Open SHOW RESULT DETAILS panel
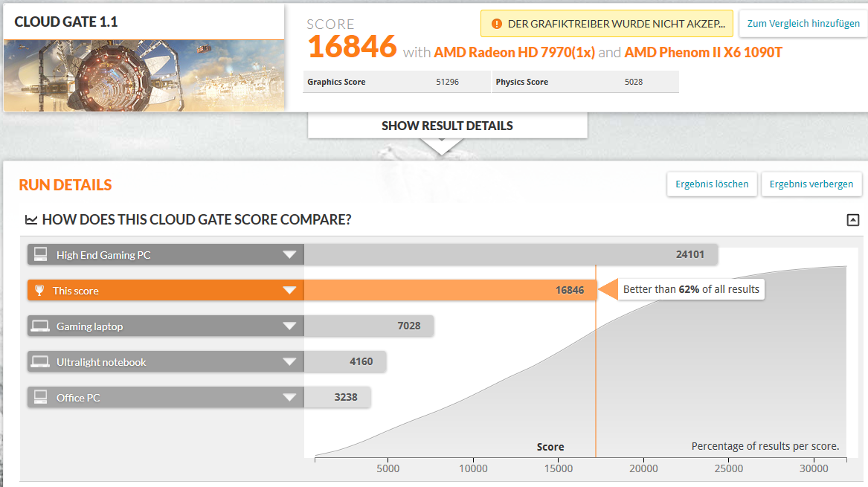 [447, 126]
